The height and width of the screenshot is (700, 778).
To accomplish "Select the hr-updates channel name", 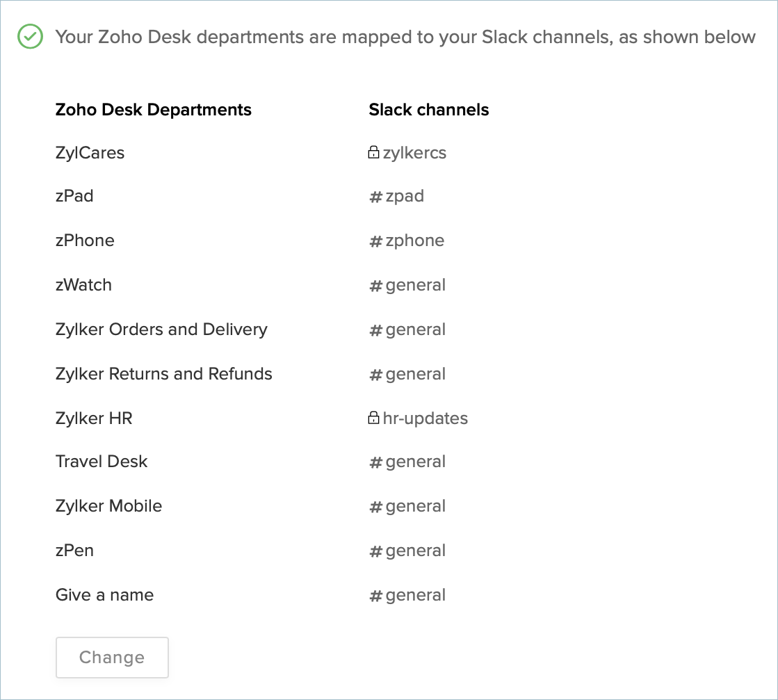I will (425, 418).
